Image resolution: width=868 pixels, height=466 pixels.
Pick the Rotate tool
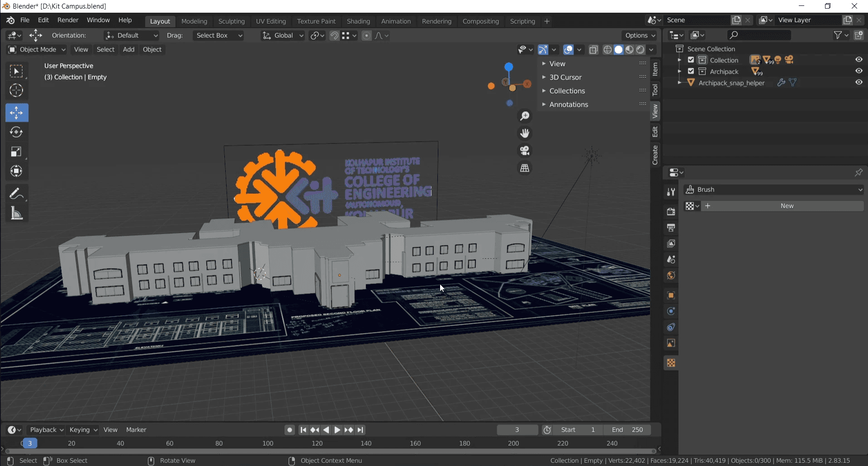(x=17, y=132)
